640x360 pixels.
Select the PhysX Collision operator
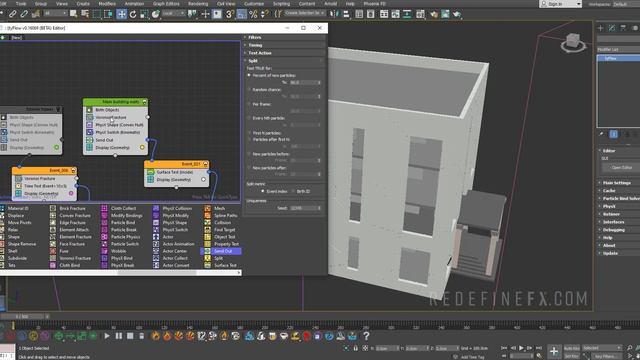(177, 208)
